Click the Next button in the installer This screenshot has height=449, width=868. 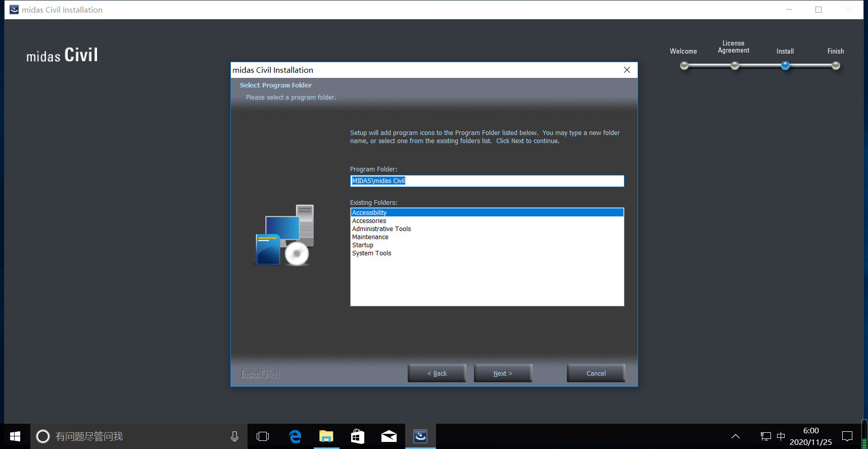[x=503, y=373]
